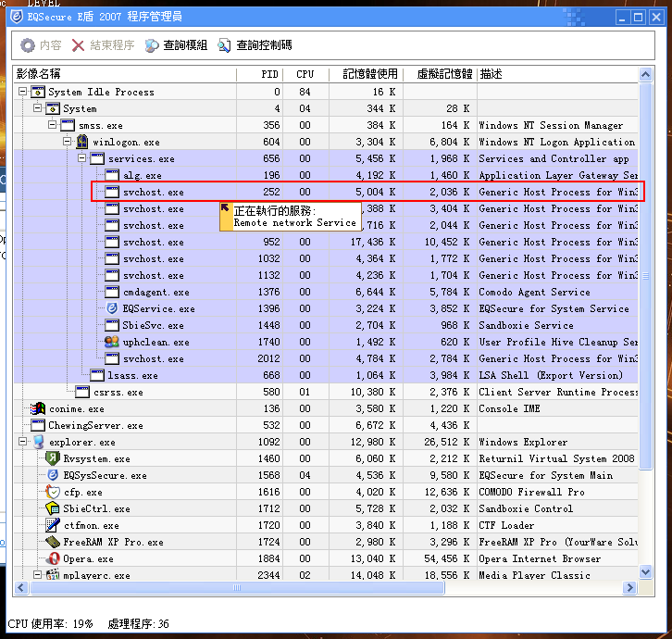Screen dimensions: 672x639
Task: Click the explorer.exe computer icon
Action: (x=39, y=442)
